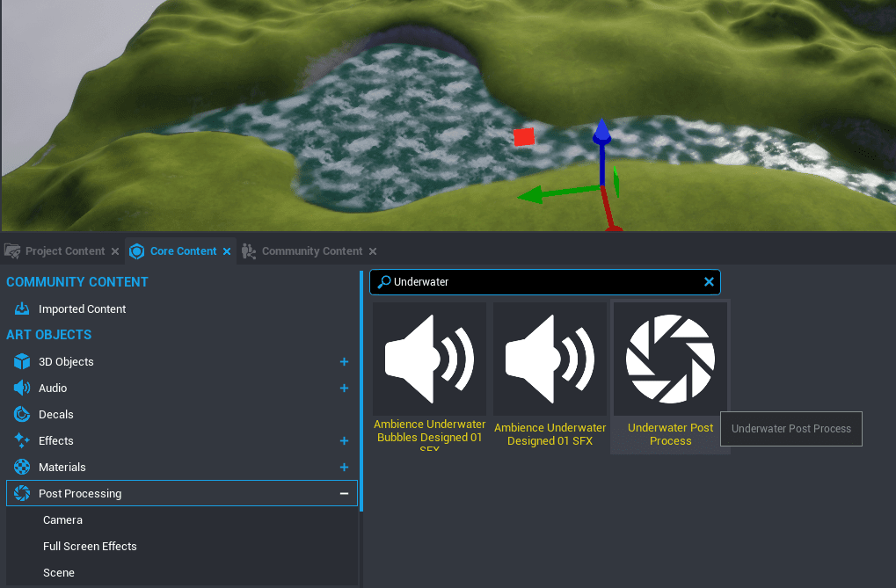Click the Imported Content icon
This screenshot has height=588, width=896.
click(21, 309)
